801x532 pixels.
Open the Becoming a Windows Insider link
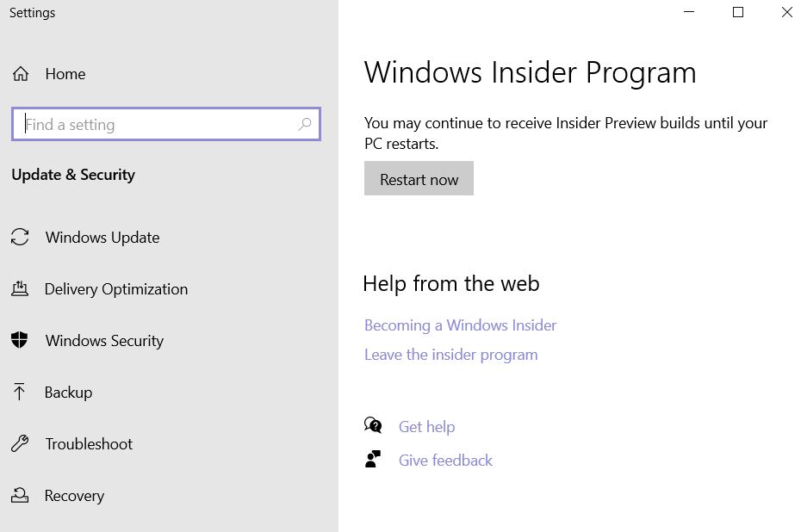[x=460, y=325]
